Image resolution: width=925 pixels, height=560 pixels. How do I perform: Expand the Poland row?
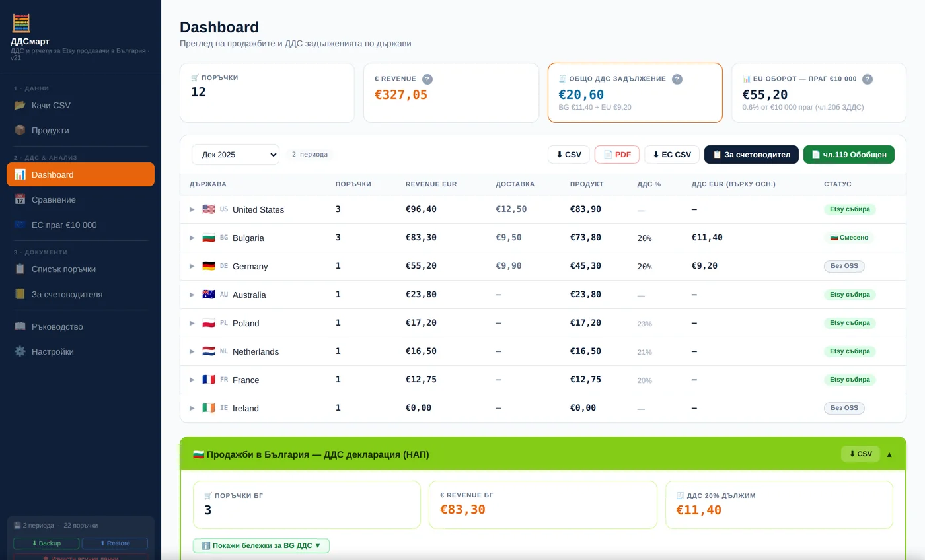192,323
